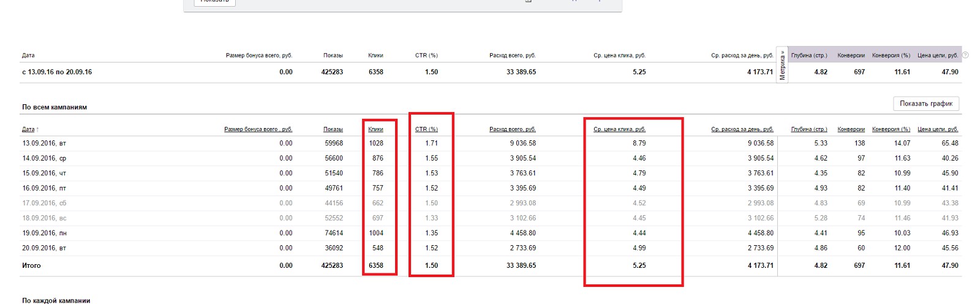Click 425283 impressions in the period summary row
The width and height of the screenshot is (980, 304).
[332, 72]
